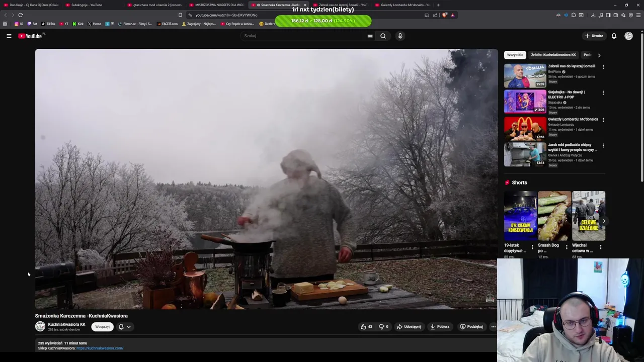This screenshot has height=362, width=644.
Task: Open Slajabajka No dawaj thumbnail
Action: click(525, 102)
